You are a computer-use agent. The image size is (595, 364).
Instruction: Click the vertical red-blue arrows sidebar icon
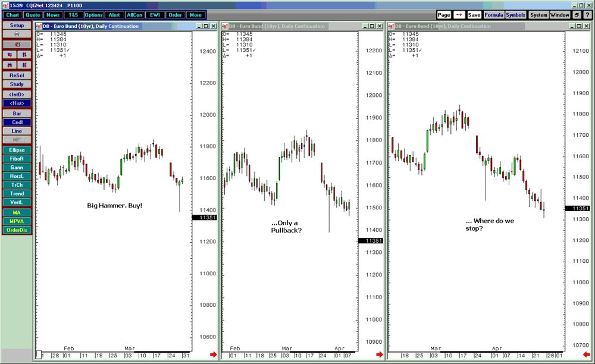(x=24, y=55)
